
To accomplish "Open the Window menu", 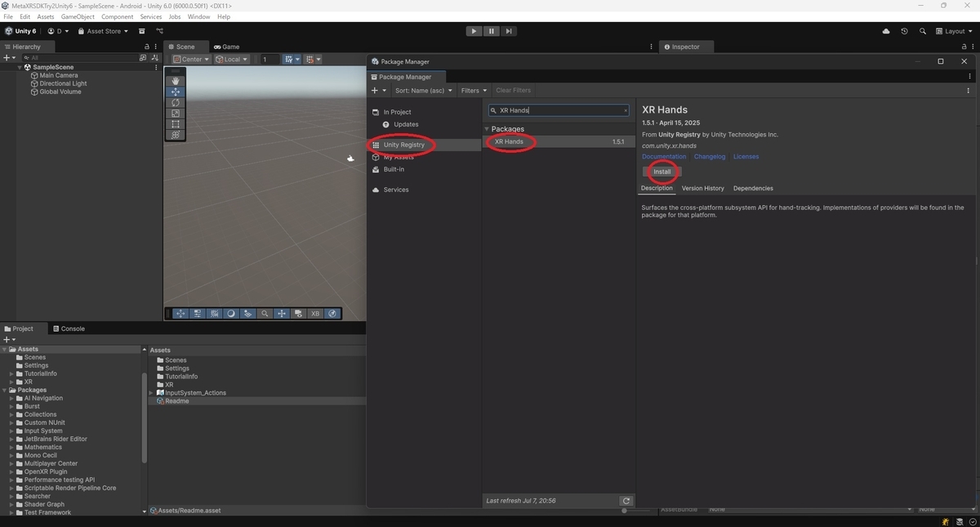I will click(198, 16).
